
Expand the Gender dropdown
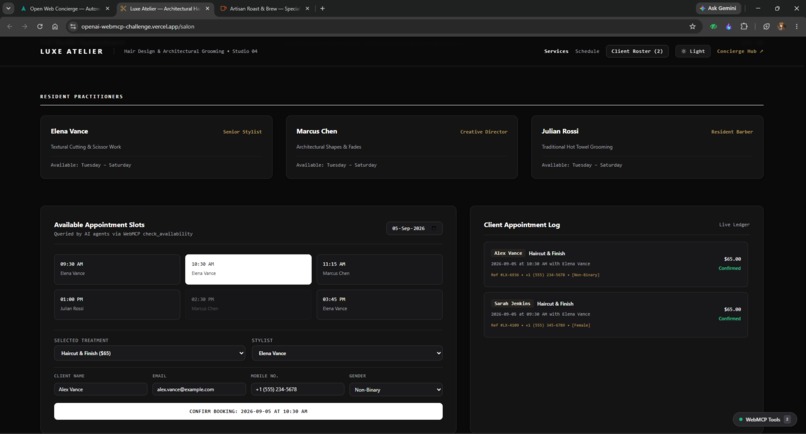click(396, 390)
